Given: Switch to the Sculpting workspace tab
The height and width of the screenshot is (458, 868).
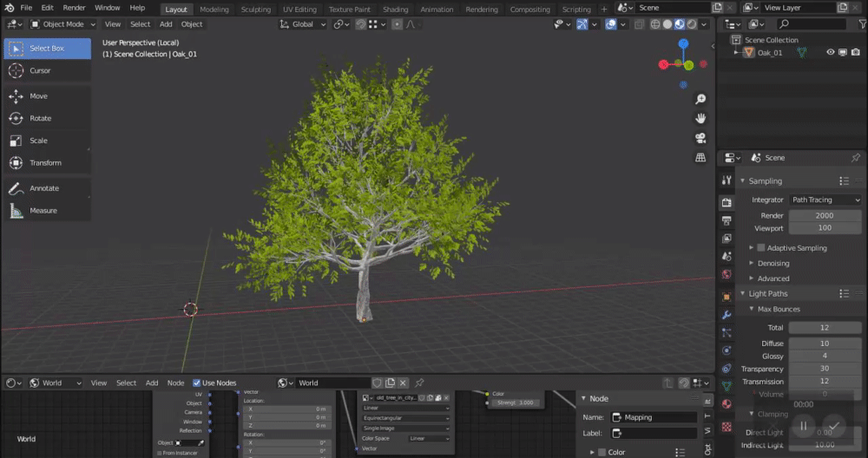Looking at the screenshot, I should tap(255, 10).
